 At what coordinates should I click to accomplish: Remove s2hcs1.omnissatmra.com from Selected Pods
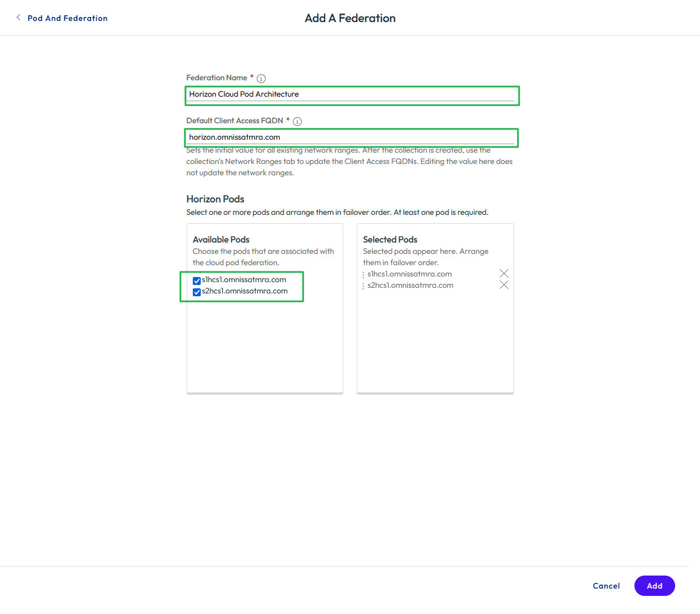click(x=504, y=285)
